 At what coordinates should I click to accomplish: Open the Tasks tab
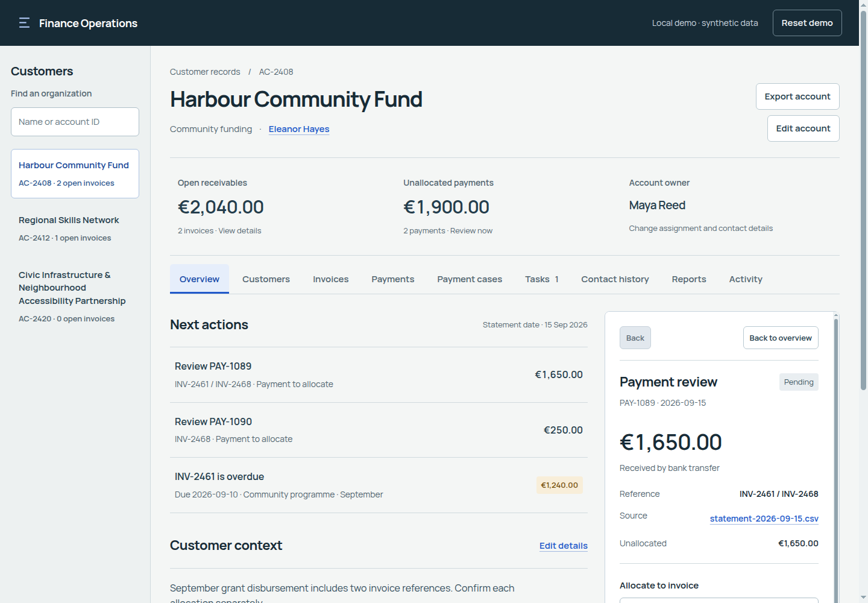(542, 279)
